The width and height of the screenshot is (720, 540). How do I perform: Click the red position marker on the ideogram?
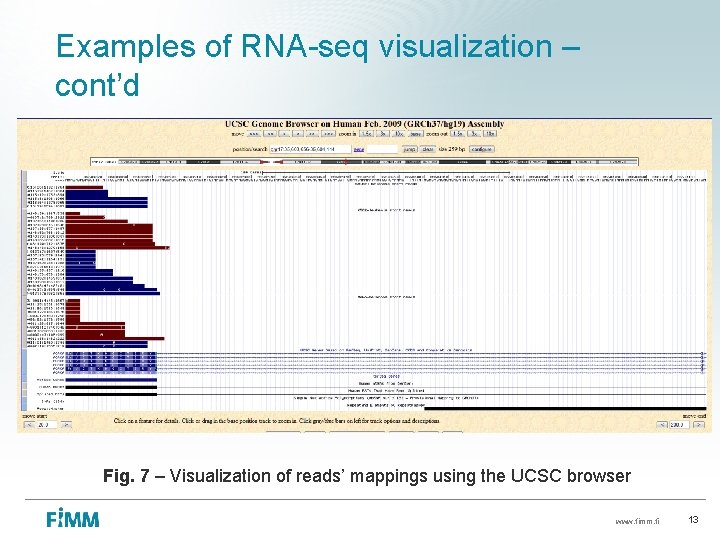[x=345, y=162]
